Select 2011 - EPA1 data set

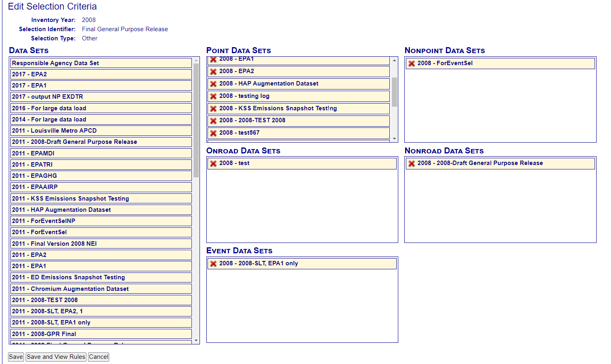coord(102,266)
